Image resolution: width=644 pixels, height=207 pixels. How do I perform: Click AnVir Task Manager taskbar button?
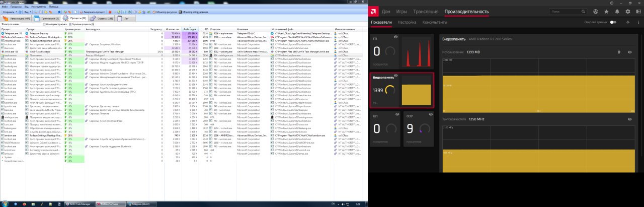79,204
